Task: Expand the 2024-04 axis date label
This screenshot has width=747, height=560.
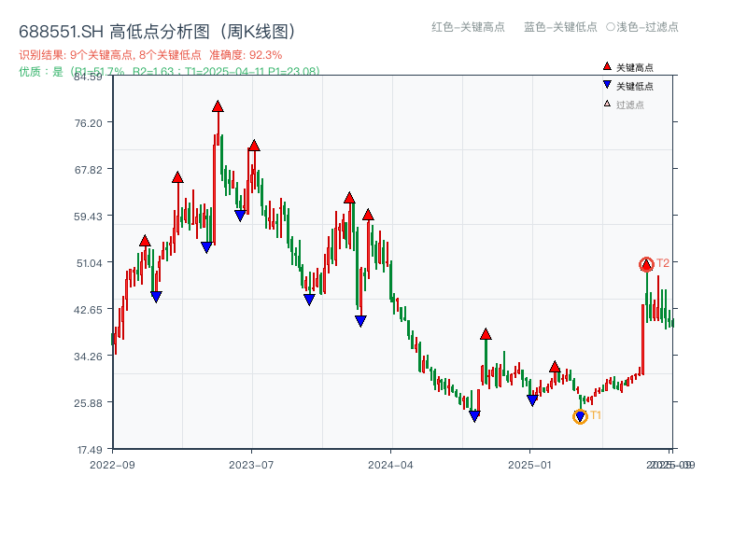Action: click(x=388, y=462)
